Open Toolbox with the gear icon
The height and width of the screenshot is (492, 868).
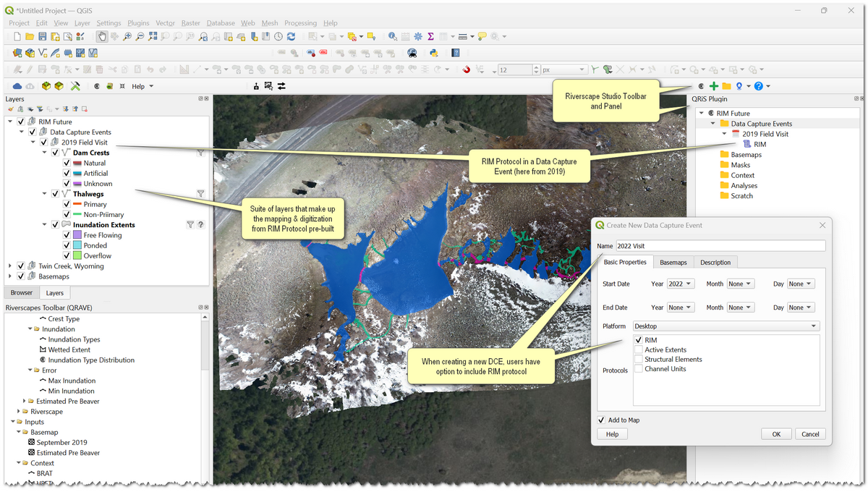pos(418,36)
